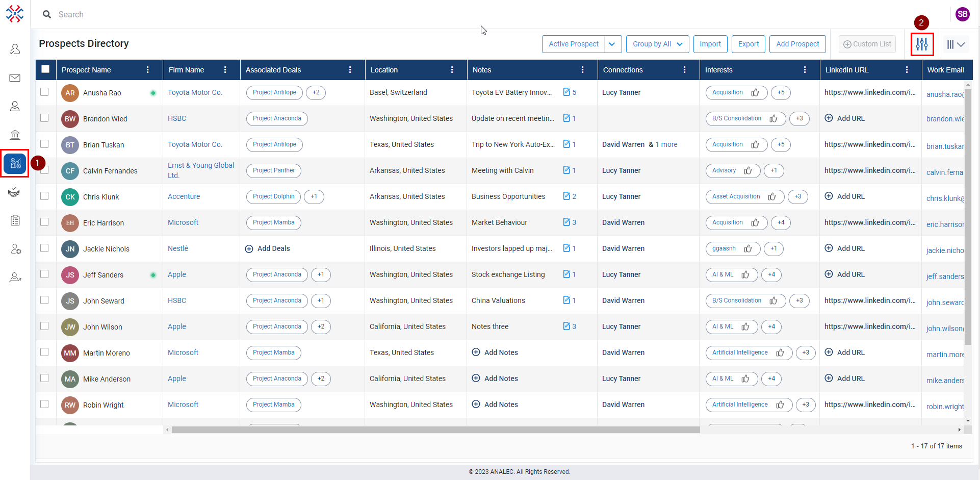Viewport: 980px width, 480px height.
Task: Select Brandon Wied row checkbox
Action: pos(44,118)
